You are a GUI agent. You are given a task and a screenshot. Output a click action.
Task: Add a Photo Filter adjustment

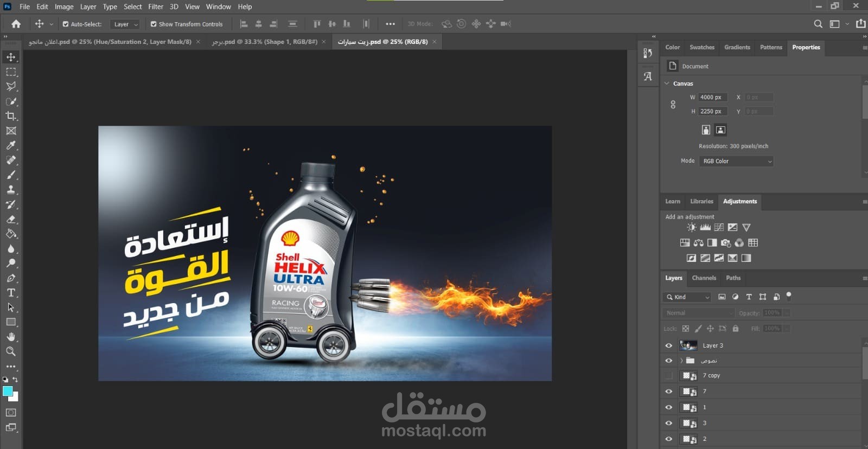click(726, 242)
